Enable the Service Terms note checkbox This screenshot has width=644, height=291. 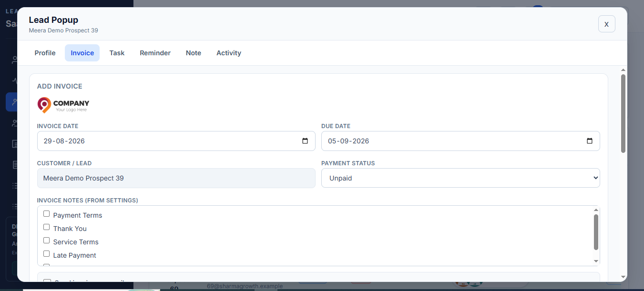[x=46, y=241]
